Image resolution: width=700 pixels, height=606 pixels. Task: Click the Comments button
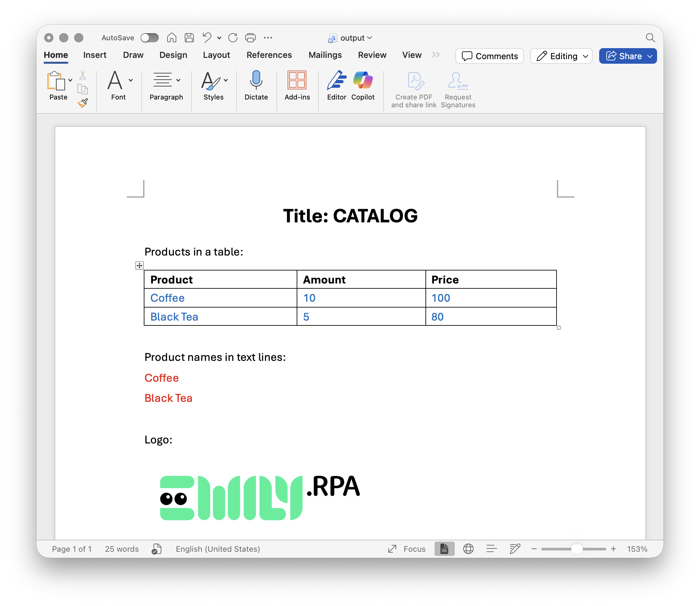click(489, 56)
